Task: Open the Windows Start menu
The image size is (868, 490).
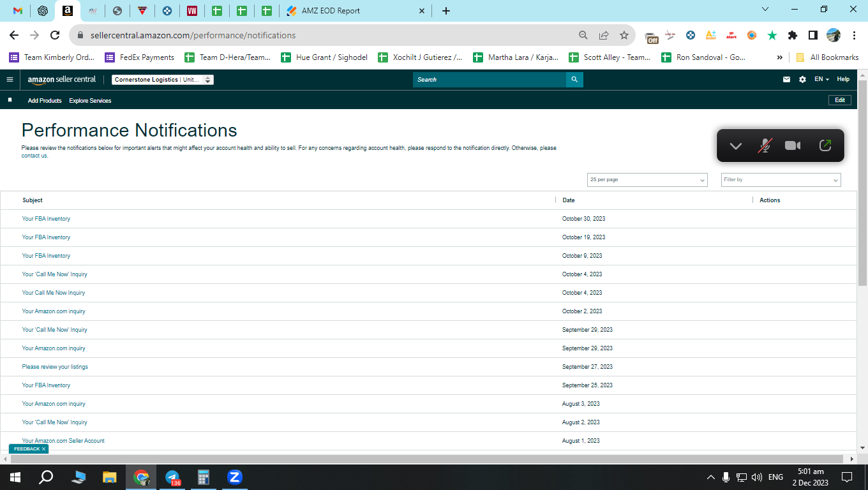Action: [15, 477]
